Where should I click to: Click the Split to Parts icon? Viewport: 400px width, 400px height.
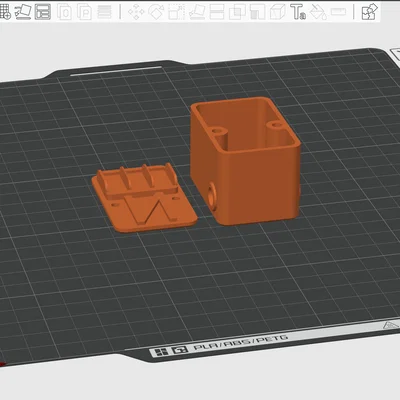84,12
